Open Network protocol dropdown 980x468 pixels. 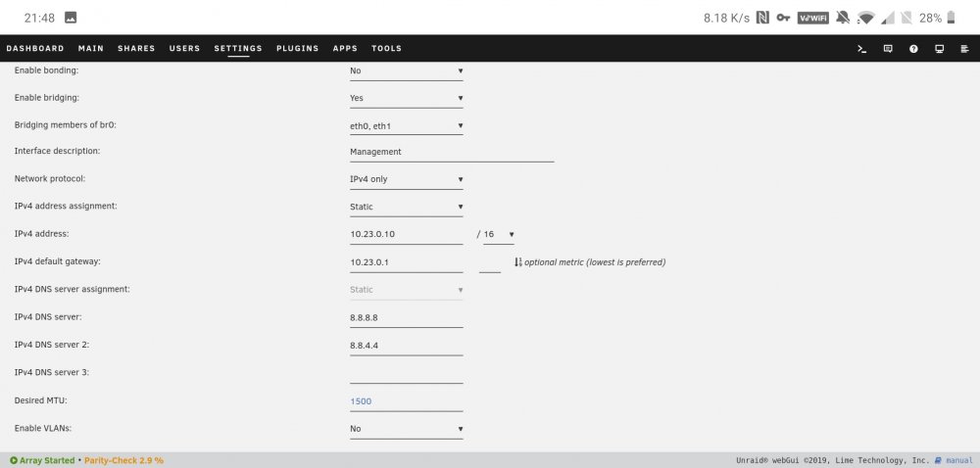pyautogui.click(x=407, y=179)
